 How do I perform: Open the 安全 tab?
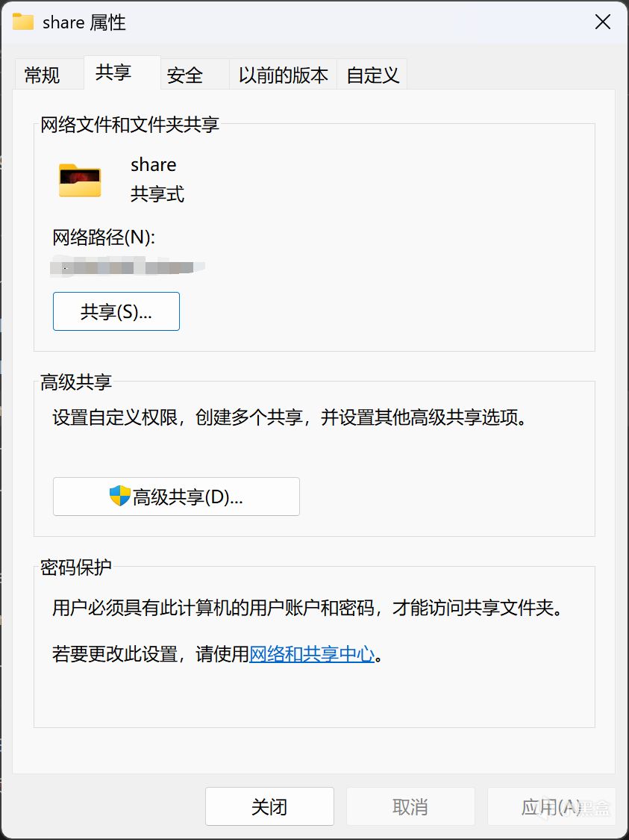(185, 75)
